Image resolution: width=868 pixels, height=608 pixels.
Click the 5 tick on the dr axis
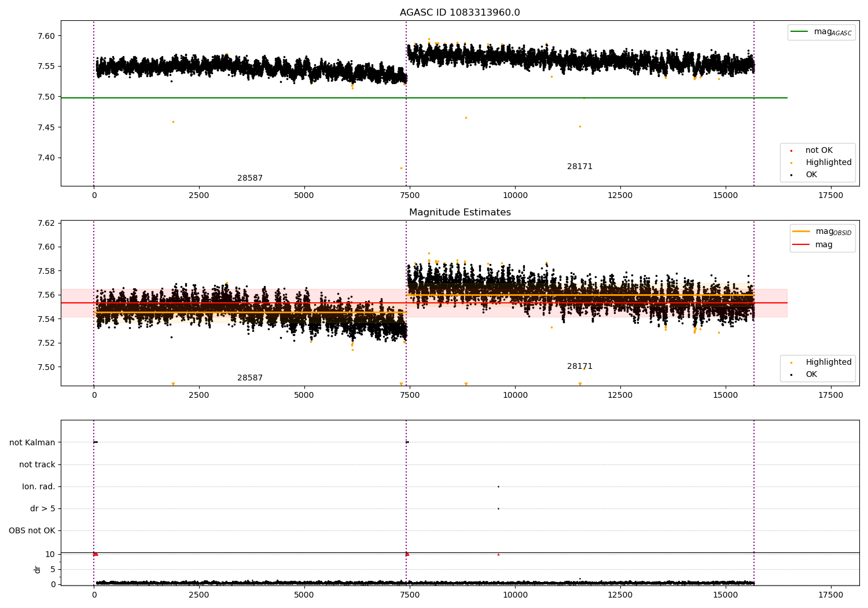[53, 569]
